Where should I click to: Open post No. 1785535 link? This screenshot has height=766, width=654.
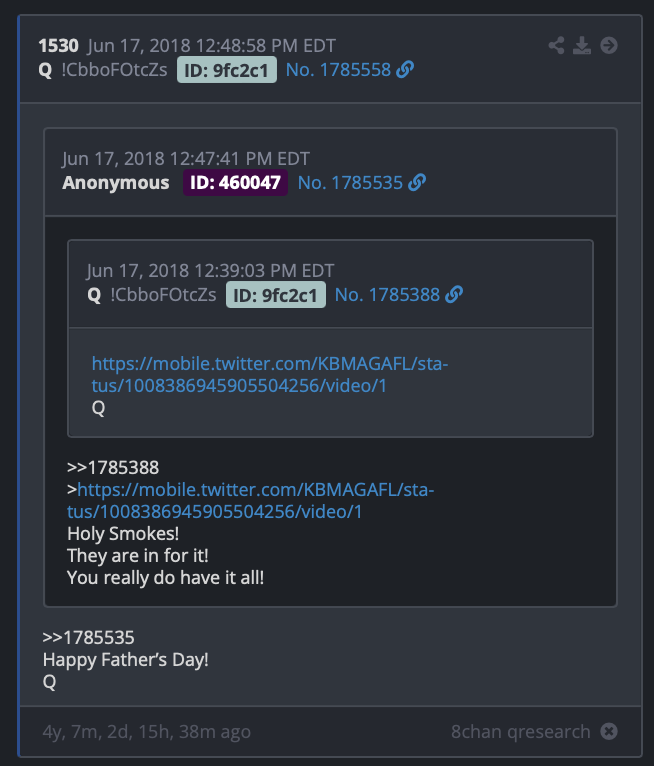pos(350,183)
